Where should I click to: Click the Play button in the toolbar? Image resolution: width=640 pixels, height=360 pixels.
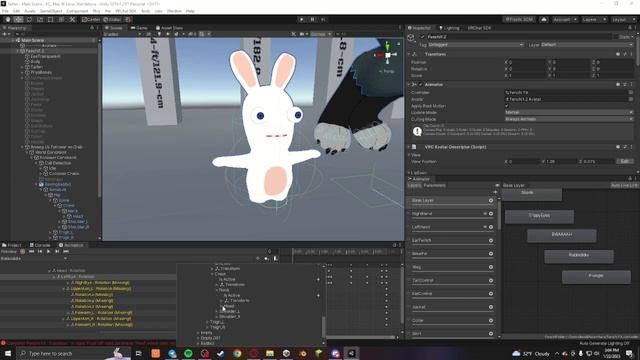302,19
